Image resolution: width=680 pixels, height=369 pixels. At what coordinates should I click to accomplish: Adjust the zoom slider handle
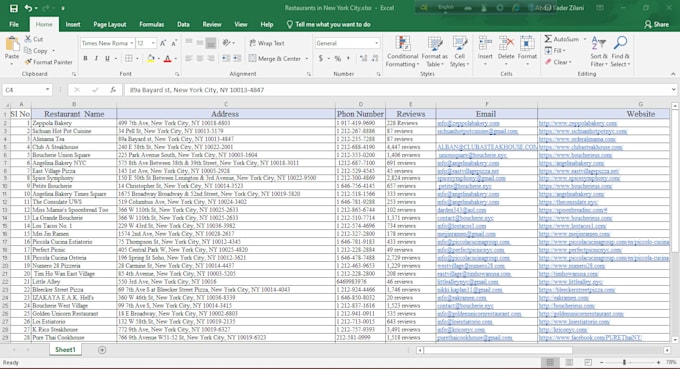[x=624, y=362]
